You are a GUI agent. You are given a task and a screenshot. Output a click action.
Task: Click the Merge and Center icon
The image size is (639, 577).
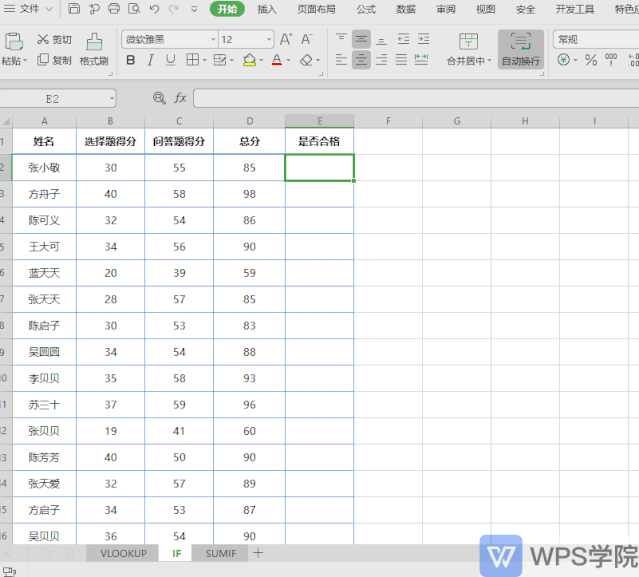[x=468, y=41]
